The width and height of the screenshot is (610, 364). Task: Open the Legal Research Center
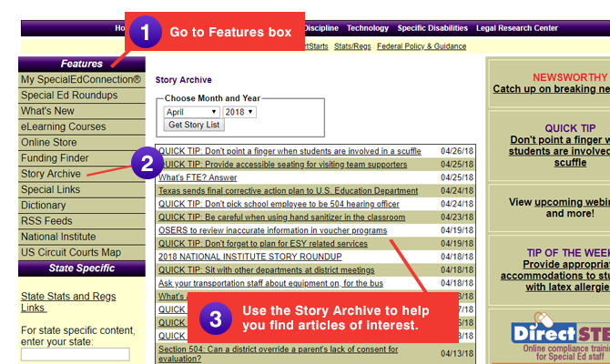[x=517, y=28]
